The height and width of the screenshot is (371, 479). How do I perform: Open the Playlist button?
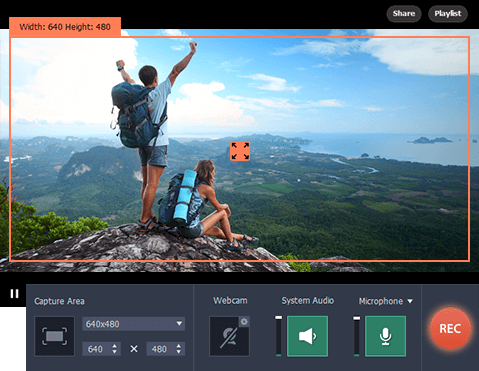click(x=448, y=14)
